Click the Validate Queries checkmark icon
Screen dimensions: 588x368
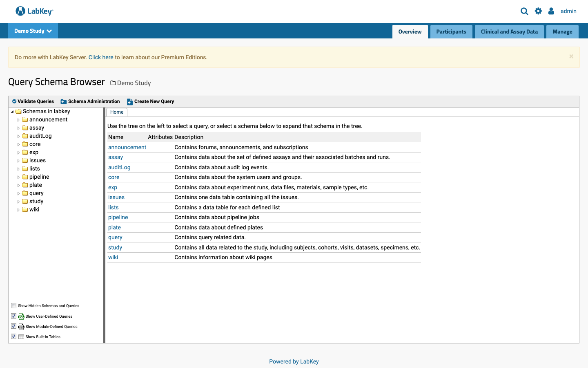pyautogui.click(x=14, y=101)
